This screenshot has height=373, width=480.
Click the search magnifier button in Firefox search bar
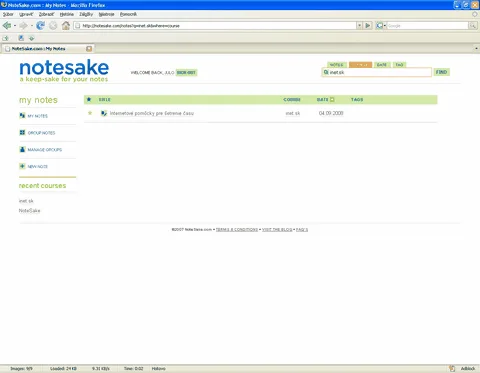click(473, 25)
